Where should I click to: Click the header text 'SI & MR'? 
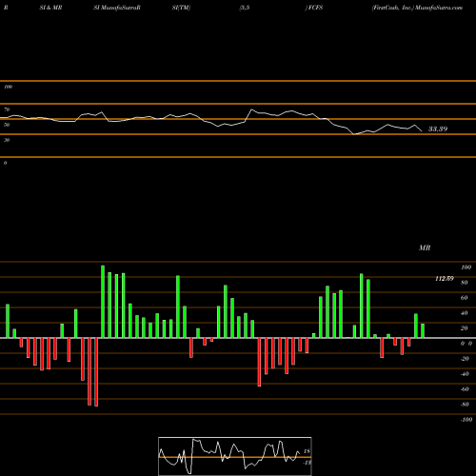[50, 8]
